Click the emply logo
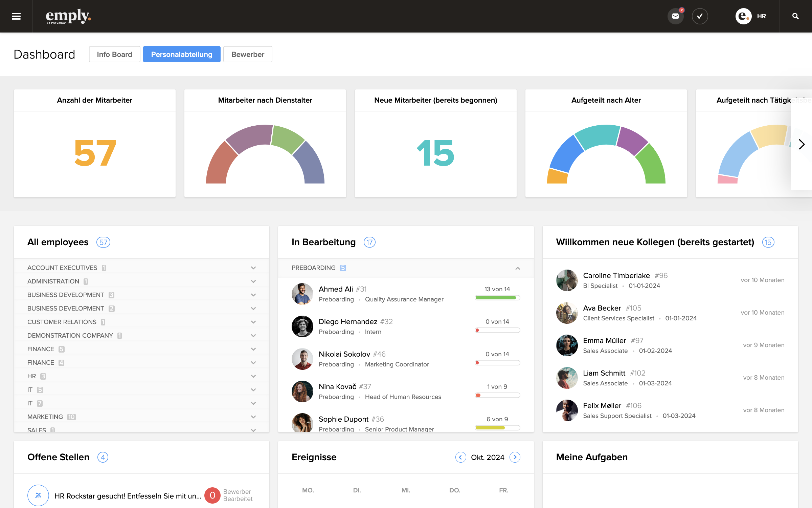812x508 pixels. [x=68, y=16]
